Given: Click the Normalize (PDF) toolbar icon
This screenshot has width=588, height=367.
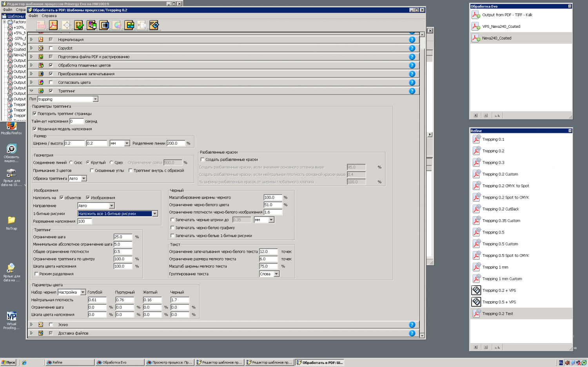Looking at the screenshot, I should coord(53,25).
